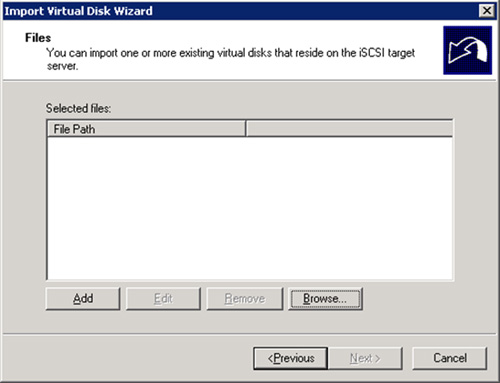Click the word server in the description
The width and height of the screenshot is (500, 383).
pos(62,66)
